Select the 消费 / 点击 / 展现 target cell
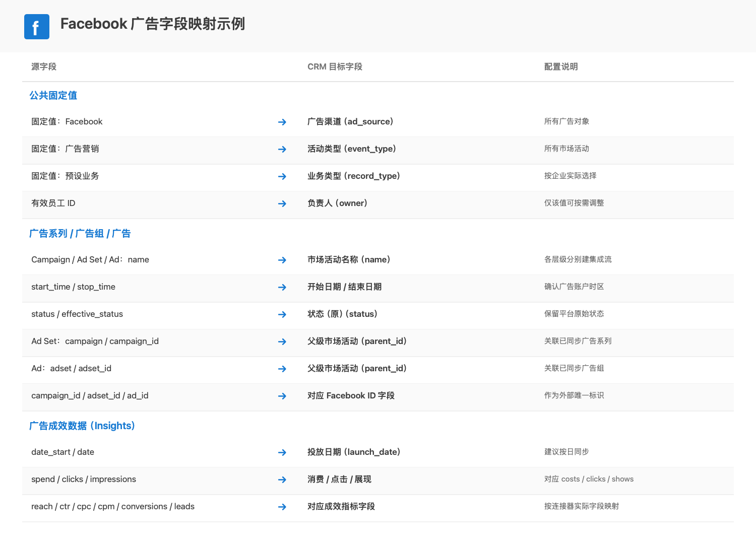756x544 pixels. click(339, 479)
